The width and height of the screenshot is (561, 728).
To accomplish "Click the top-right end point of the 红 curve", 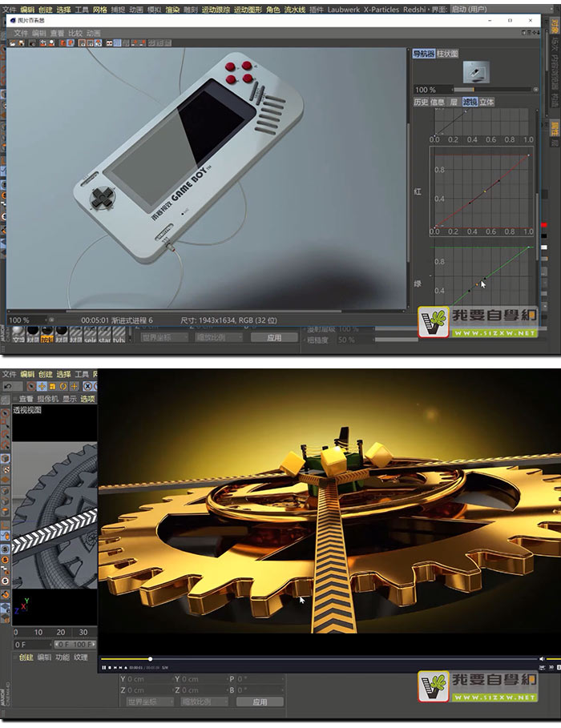I will pyautogui.click(x=528, y=155).
